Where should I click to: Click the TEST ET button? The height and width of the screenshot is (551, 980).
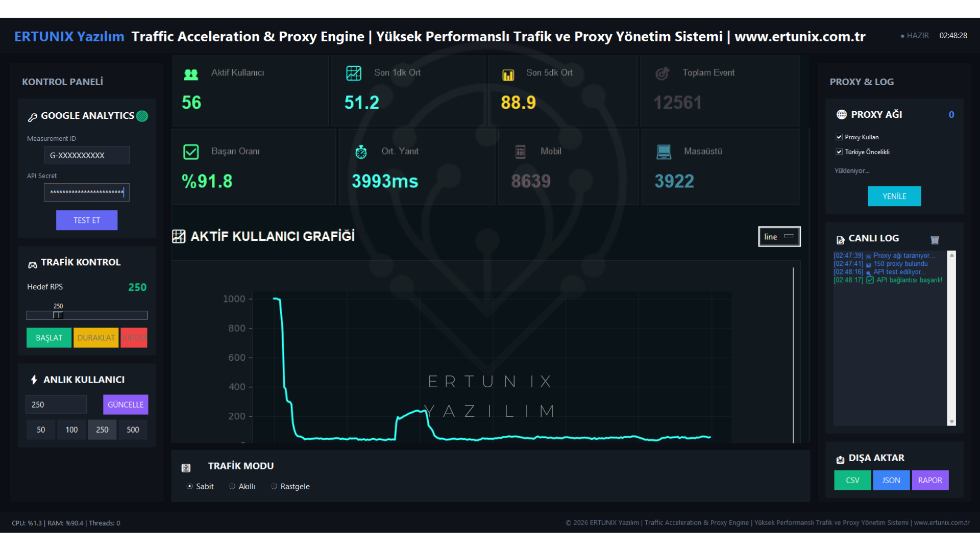pos(87,220)
